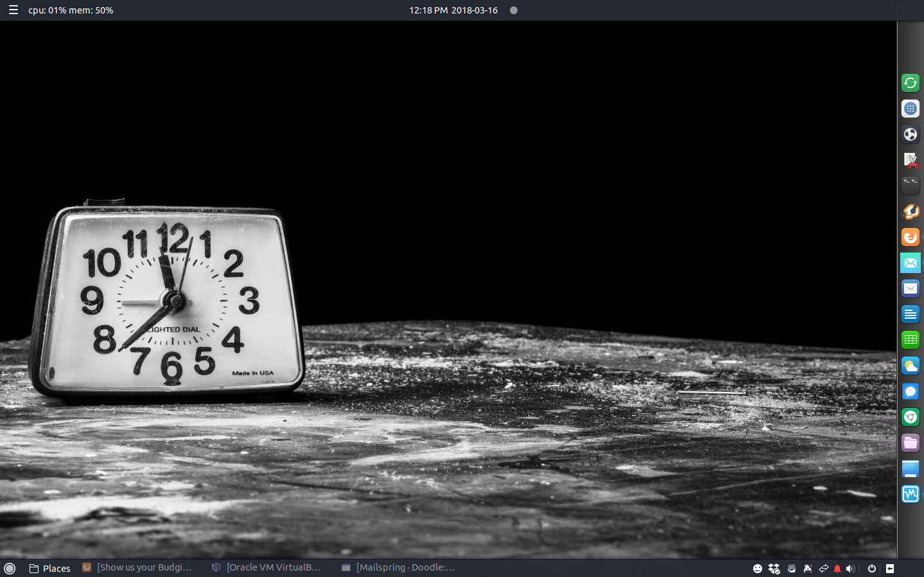Open the purple file manager folder icon
The width and height of the screenshot is (924, 577).
(910, 443)
